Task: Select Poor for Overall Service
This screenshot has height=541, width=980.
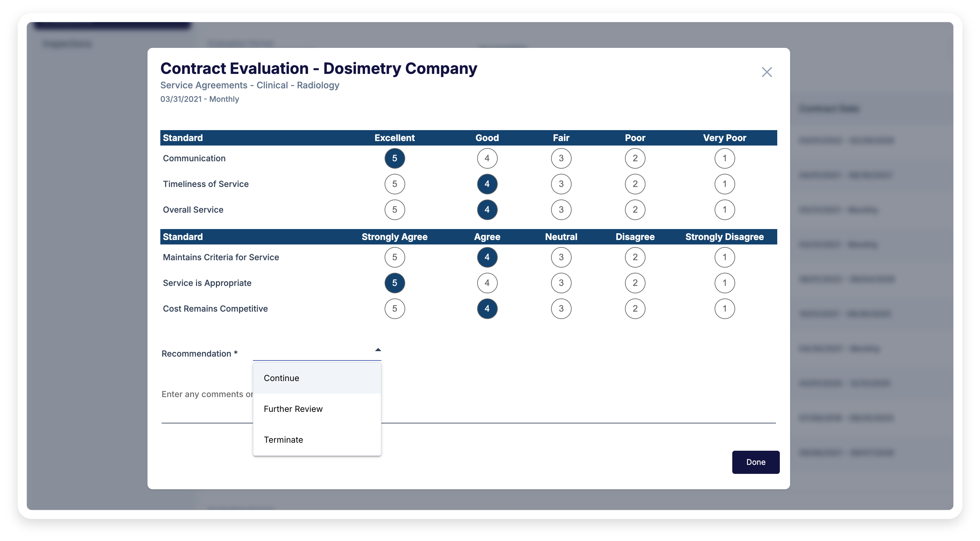Action: (x=635, y=210)
